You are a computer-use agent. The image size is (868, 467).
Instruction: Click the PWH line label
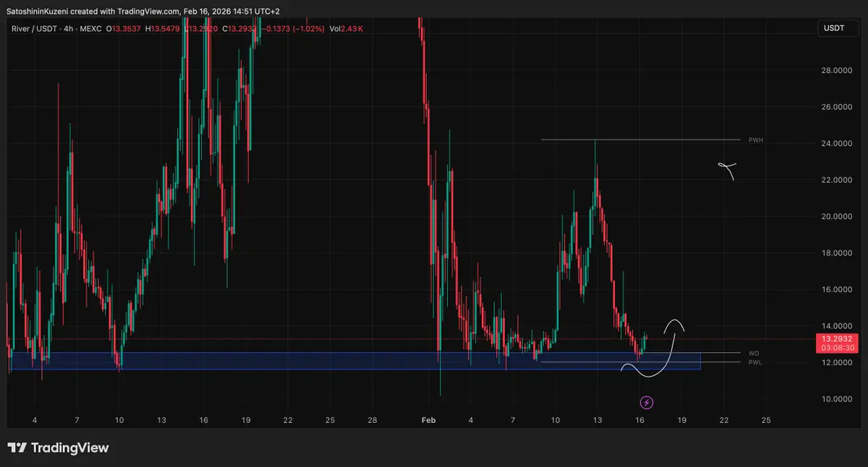point(756,140)
